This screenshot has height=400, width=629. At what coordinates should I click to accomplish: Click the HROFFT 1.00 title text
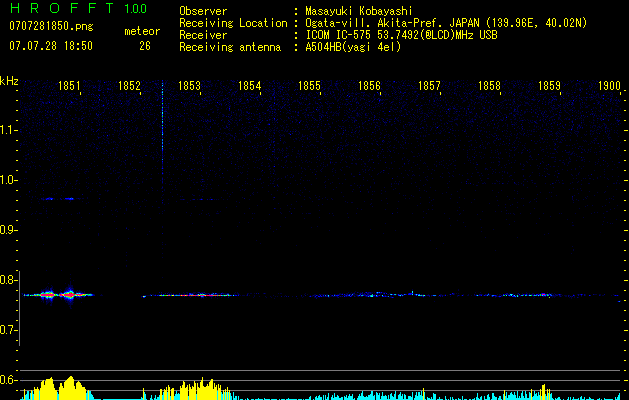click(78, 8)
